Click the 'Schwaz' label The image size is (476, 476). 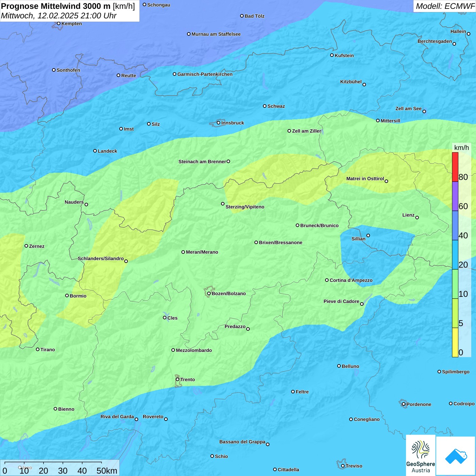(x=276, y=106)
